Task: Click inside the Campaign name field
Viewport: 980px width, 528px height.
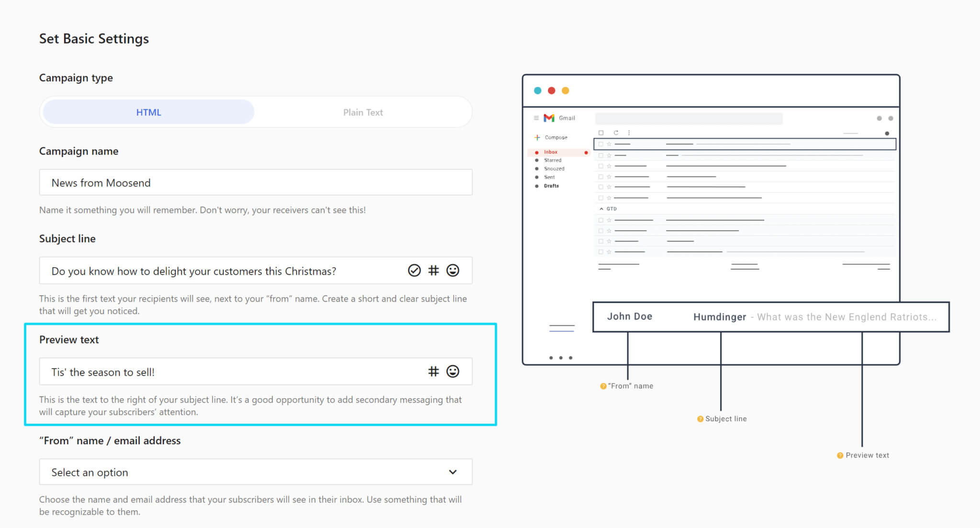Action: 256,182
